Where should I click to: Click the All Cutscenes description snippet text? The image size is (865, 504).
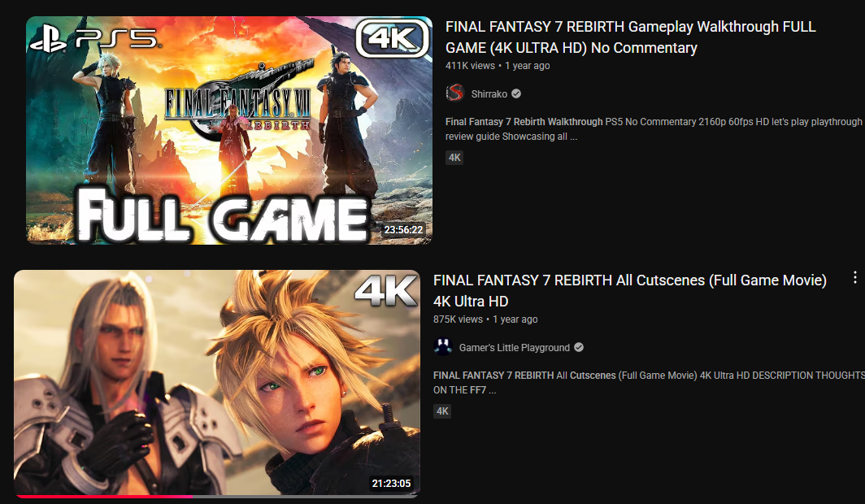point(650,383)
